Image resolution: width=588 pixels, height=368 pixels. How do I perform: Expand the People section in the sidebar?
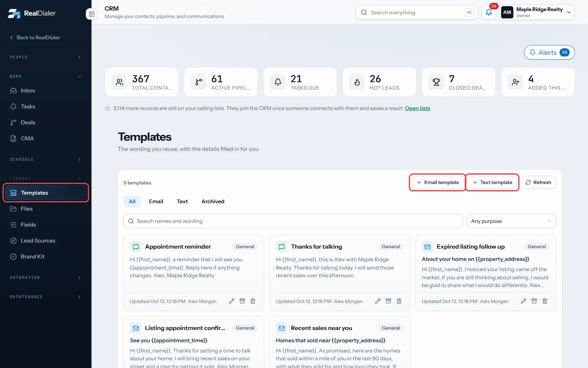46,57
